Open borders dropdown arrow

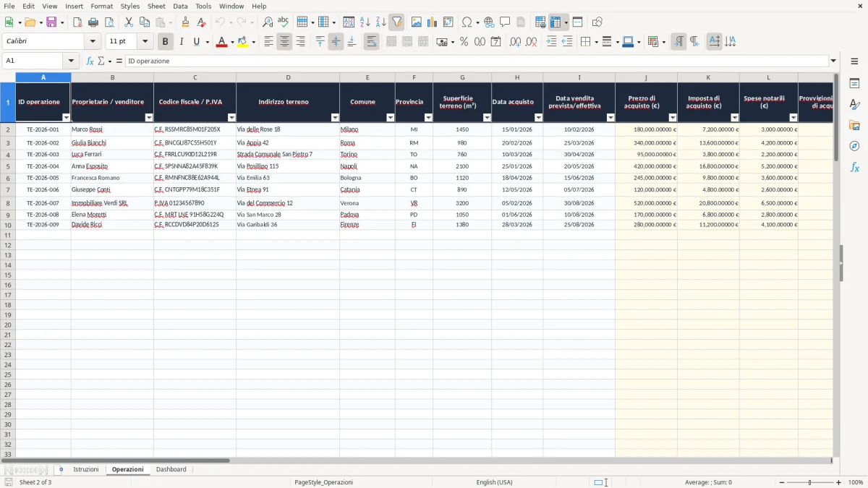pos(595,42)
